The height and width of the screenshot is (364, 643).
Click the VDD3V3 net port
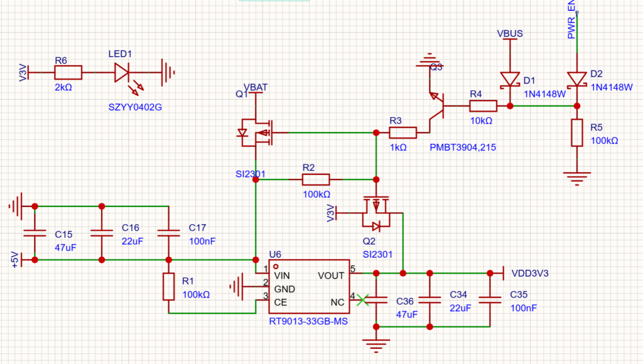[502, 273]
